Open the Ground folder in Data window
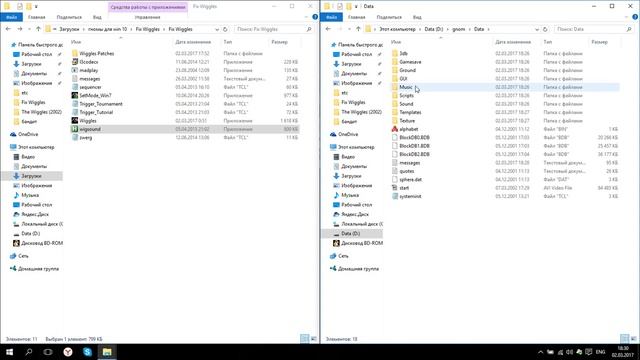This screenshot has width=640, height=360. pyautogui.click(x=407, y=70)
